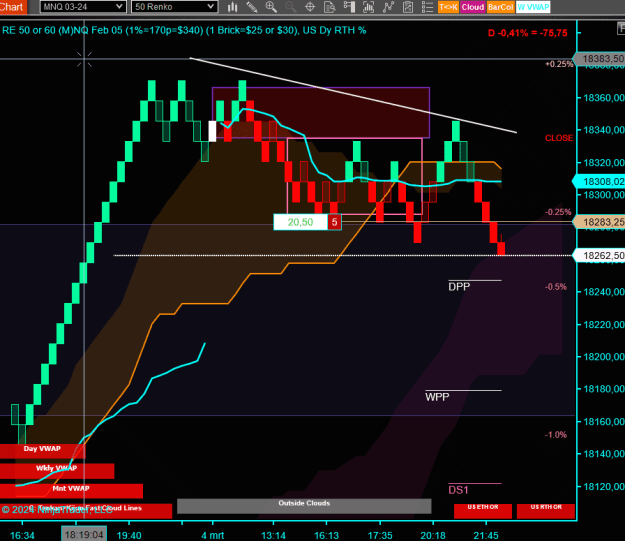Viewport: 625px width, 541px height.
Task: Click the RE 50 or 60 chart title text
Action: [184, 30]
